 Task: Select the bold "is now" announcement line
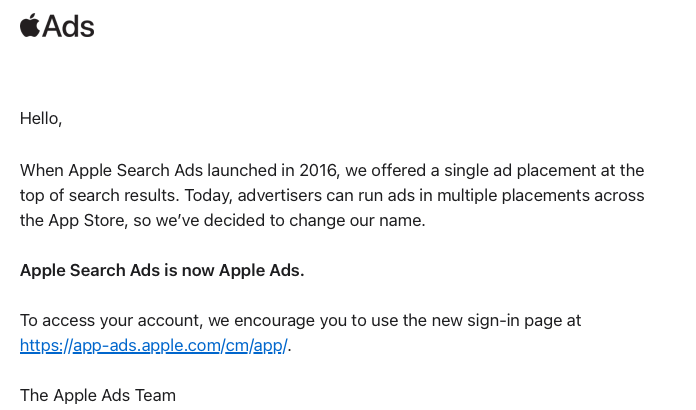pyautogui.click(x=162, y=270)
